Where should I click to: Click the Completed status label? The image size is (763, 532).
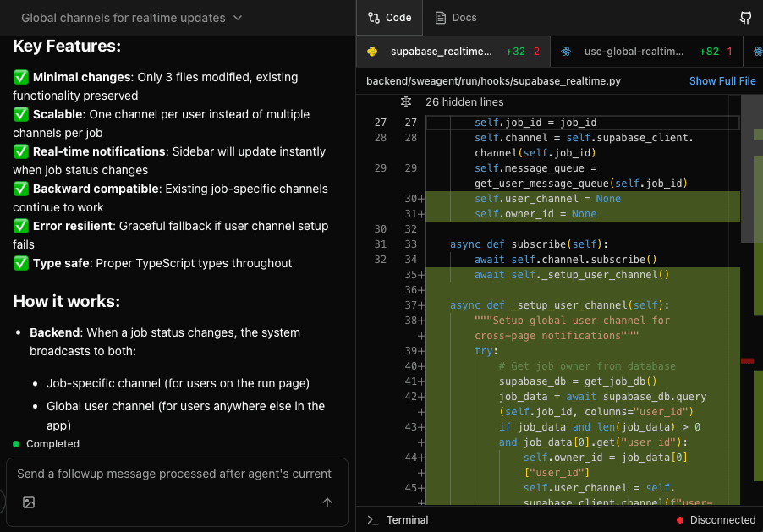point(52,444)
